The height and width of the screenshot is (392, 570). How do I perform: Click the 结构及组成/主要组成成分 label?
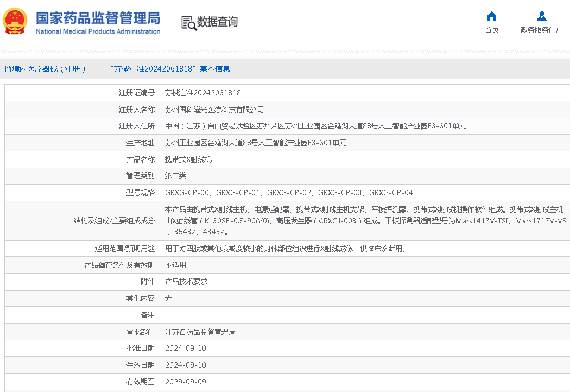pyautogui.click(x=114, y=221)
